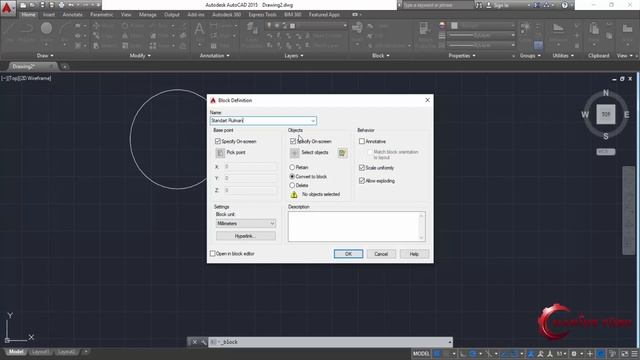Click the MODEL status bar button
The height and width of the screenshot is (360, 640).
[421, 353]
